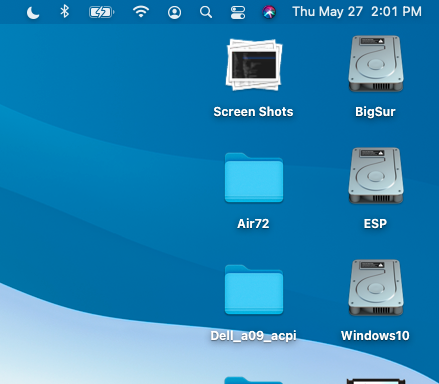Open Spotlight search magnifier

click(x=206, y=12)
